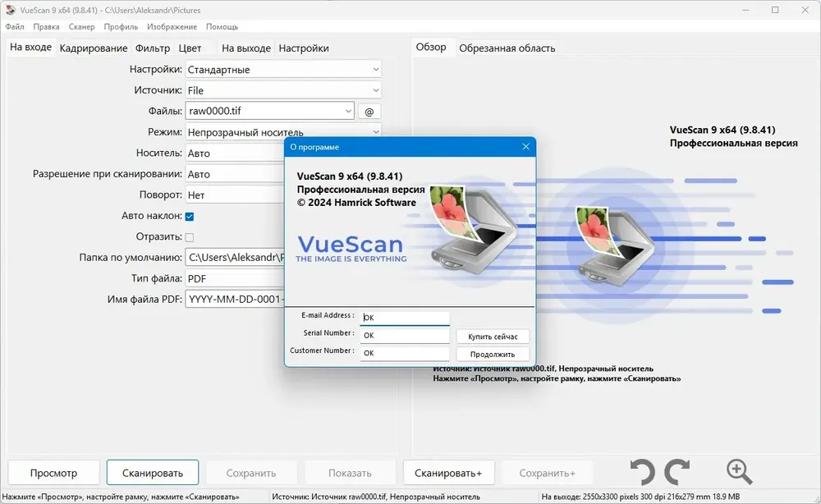The image size is (821, 504).
Task: Click the Serial Number input field
Action: tap(404, 336)
